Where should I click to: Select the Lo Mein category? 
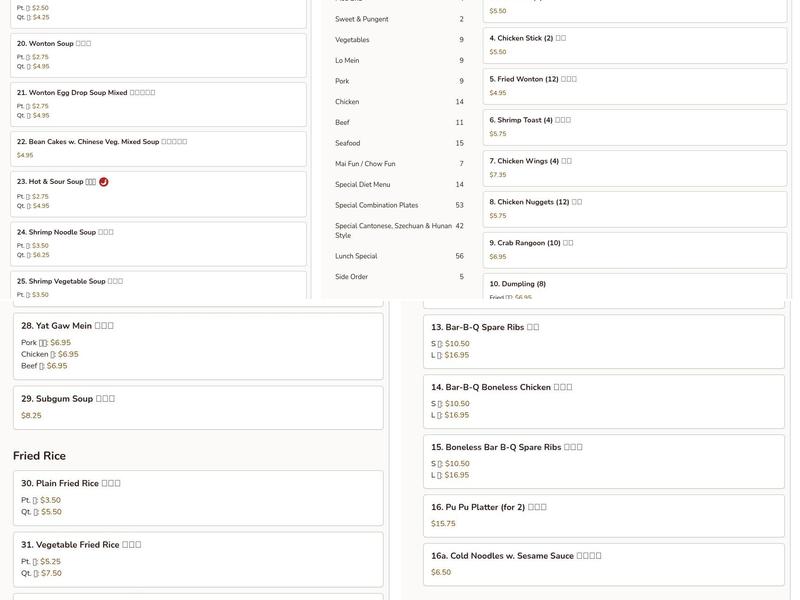tap(349, 61)
